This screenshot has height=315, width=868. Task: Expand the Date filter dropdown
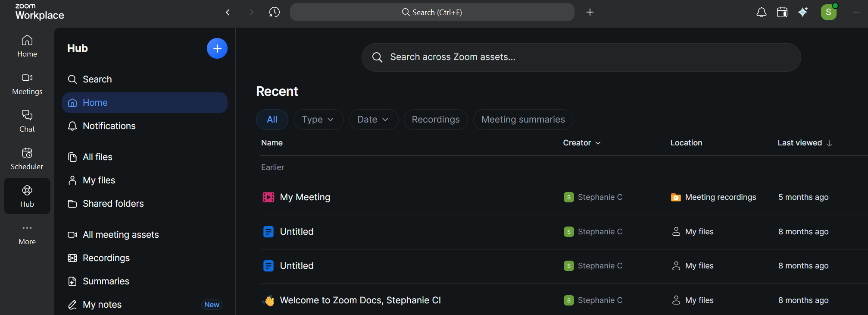pyautogui.click(x=374, y=120)
